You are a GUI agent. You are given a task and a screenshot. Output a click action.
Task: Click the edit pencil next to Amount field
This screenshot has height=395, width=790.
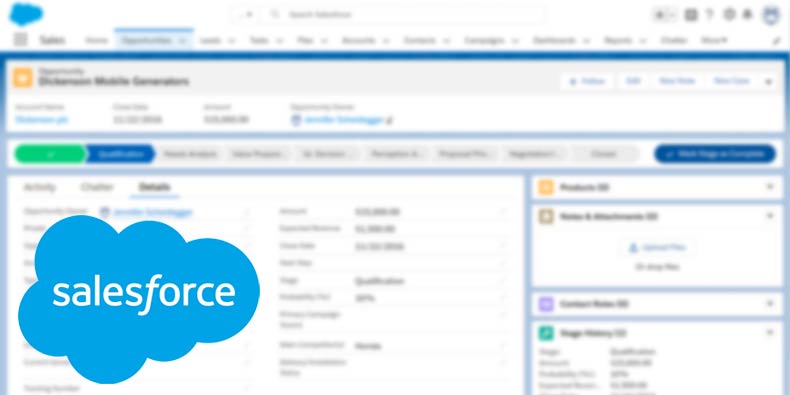502,212
